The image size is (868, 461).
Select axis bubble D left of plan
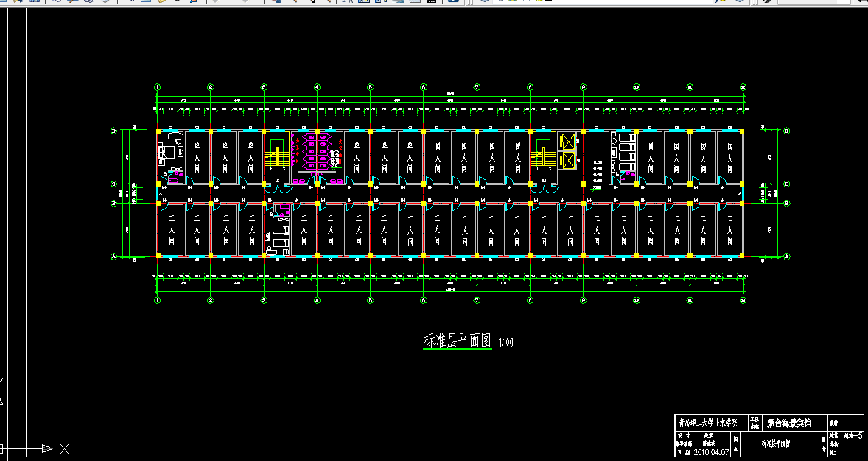[x=114, y=131]
